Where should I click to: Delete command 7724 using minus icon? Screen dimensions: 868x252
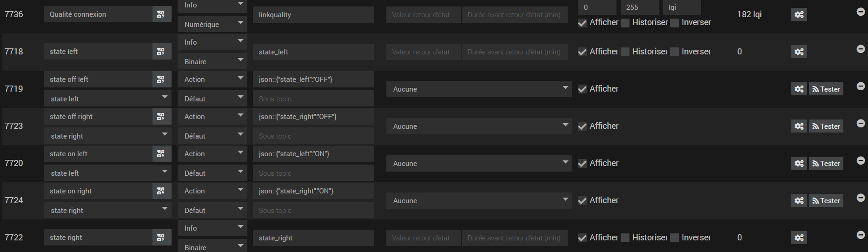coord(861,198)
